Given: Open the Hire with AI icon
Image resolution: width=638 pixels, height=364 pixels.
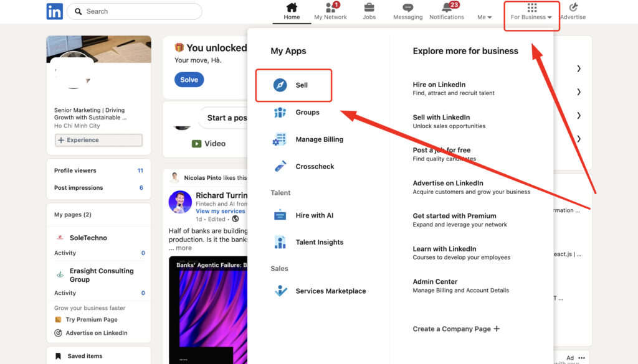Looking at the screenshot, I should pos(280,215).
